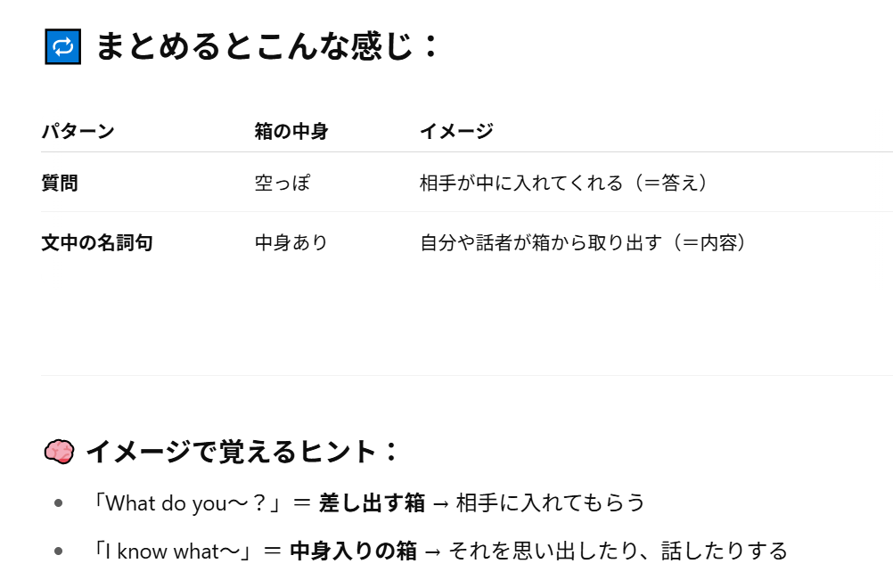This screenshot has width=893, height=588.
Task: Click the bold text 中身入りの箱
Action: [354, 551]
